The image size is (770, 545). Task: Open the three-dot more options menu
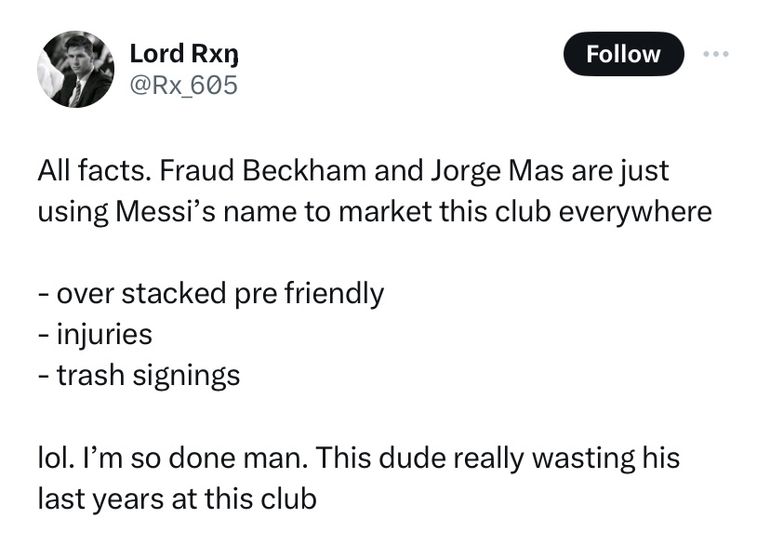click(717, 54)
